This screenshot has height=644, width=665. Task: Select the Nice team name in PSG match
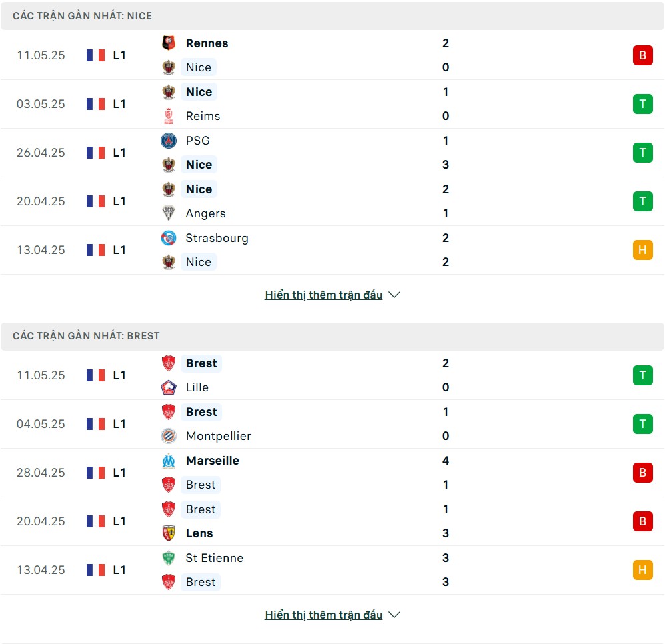[x=199, y=165]
